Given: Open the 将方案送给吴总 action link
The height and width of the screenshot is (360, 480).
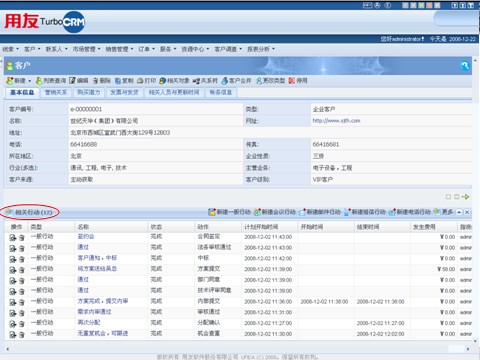Looking at the screenshot, I should click(97, 269).
